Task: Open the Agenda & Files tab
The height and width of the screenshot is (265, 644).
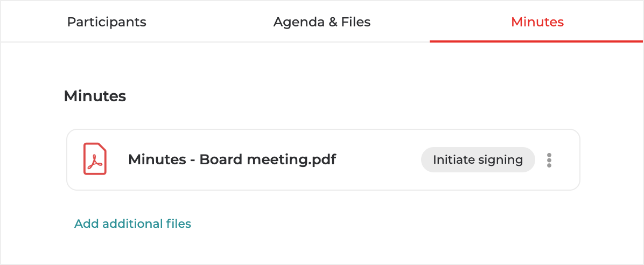Action: click(322, 22)
